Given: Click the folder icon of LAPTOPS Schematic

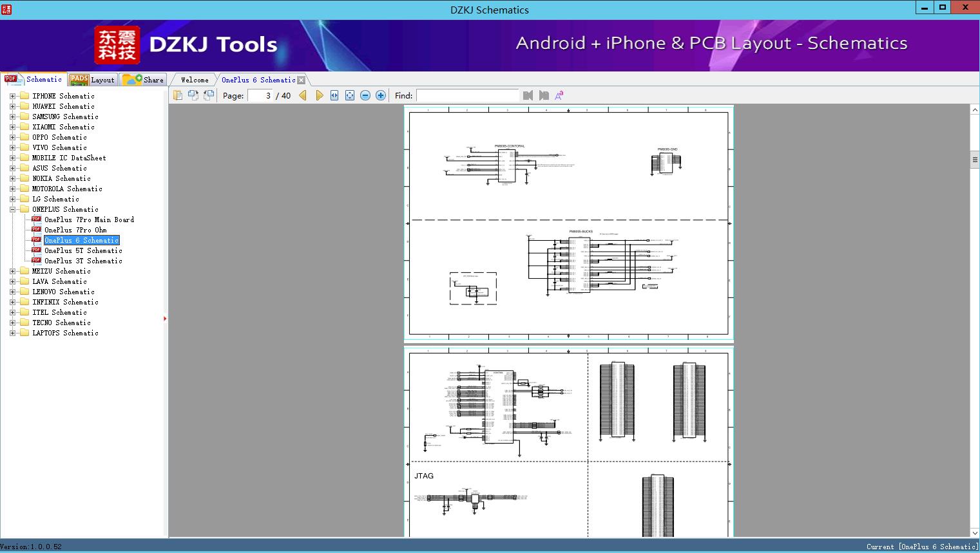Looking at the screenshot, I should pyautogui.click(x=24, y=333).
